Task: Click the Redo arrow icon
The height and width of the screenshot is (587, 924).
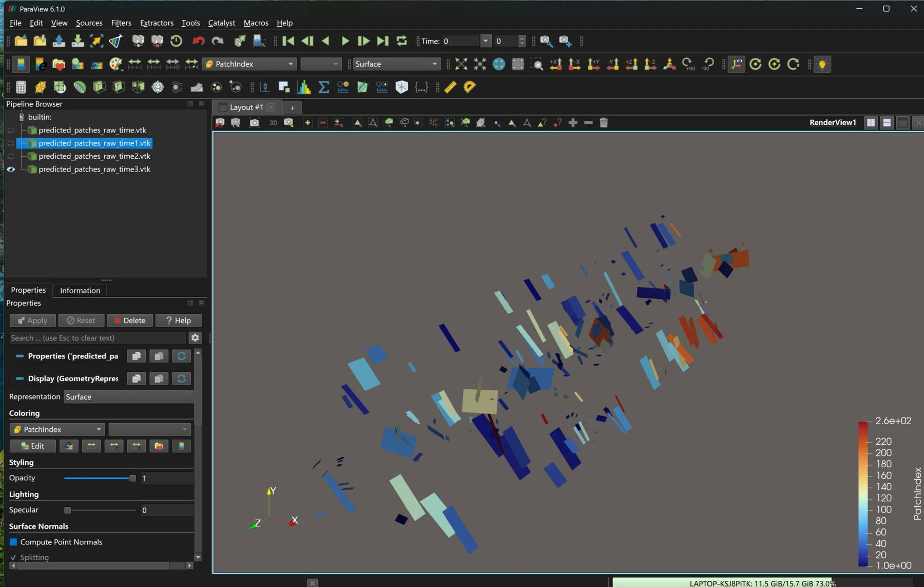Action: click(218, 41)
